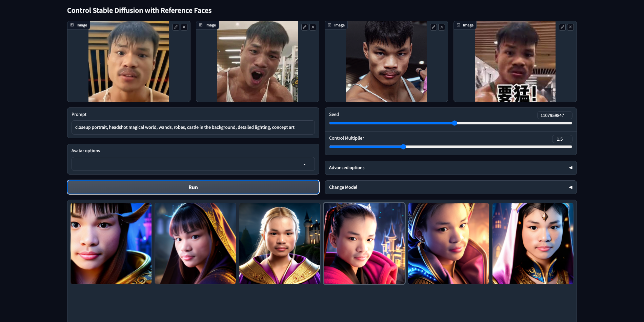Screen dimensions: 644x322
Task: Click the Control Multiplier label
Action: 346,138
